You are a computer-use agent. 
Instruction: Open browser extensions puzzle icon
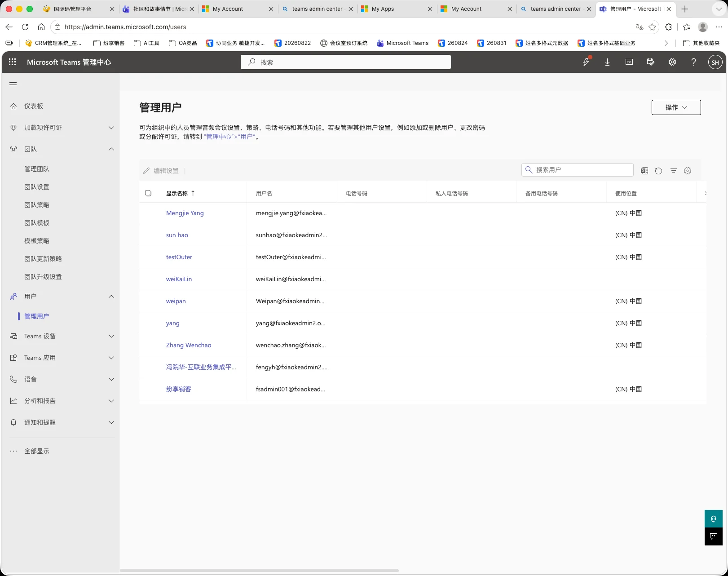coord(669,27)
